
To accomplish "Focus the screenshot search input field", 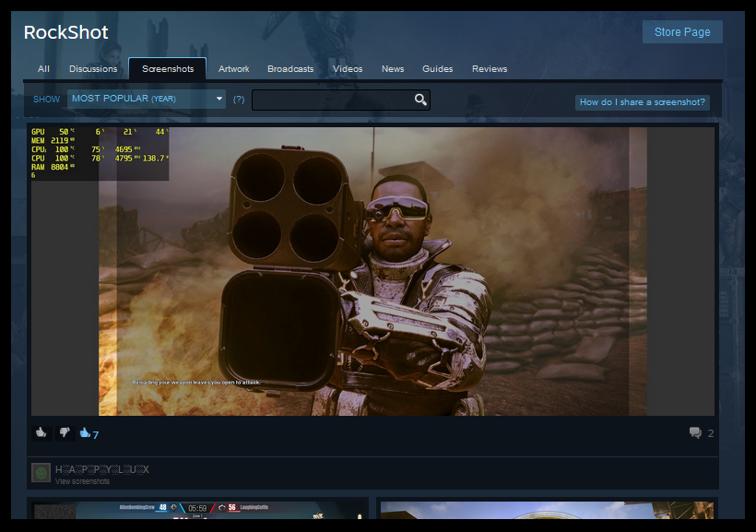I will [332, 100].
